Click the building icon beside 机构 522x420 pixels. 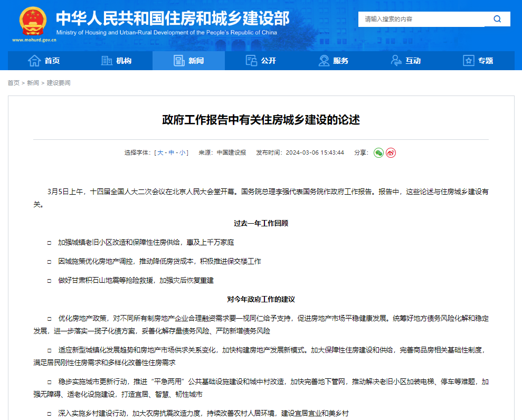(x=107, y=60)
